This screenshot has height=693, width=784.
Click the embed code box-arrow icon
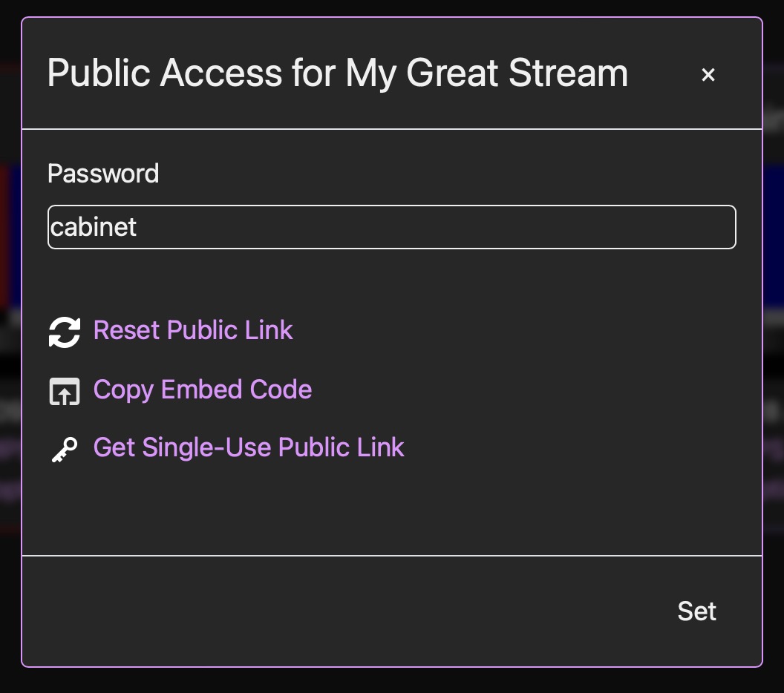point(65,391)
